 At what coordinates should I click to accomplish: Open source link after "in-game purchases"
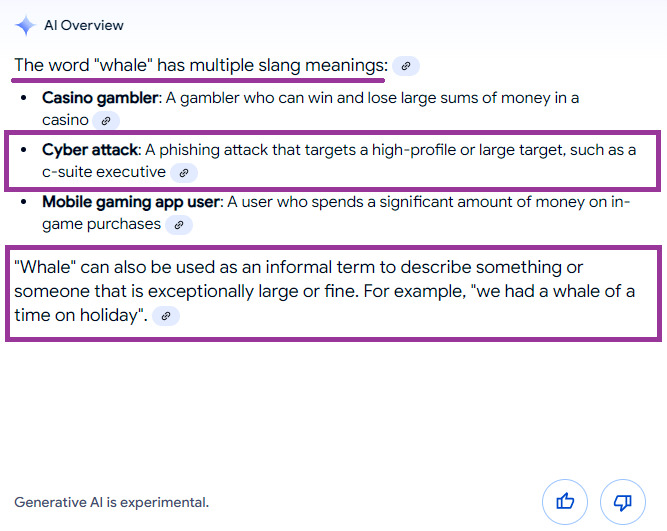(179, 225)
